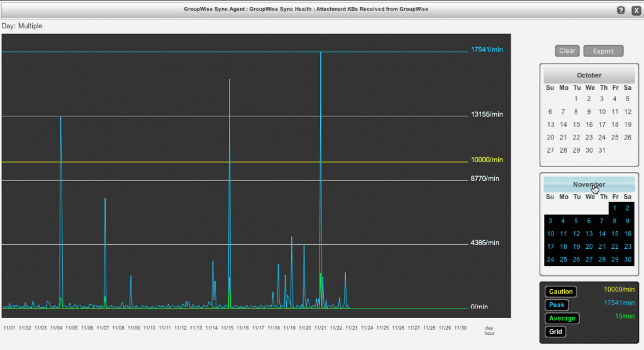Select November 19 in the calendar
The image size is (644, 350).
(576, 246)
